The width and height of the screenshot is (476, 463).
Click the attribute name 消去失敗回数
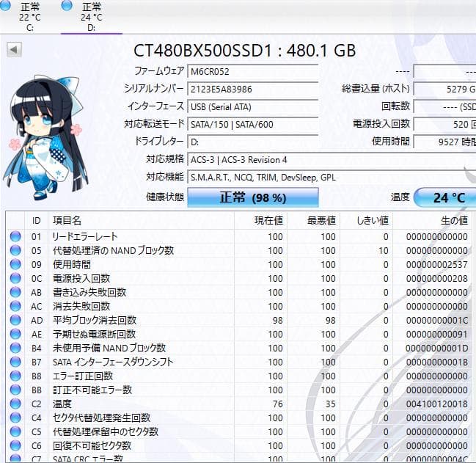click(81, 306)
